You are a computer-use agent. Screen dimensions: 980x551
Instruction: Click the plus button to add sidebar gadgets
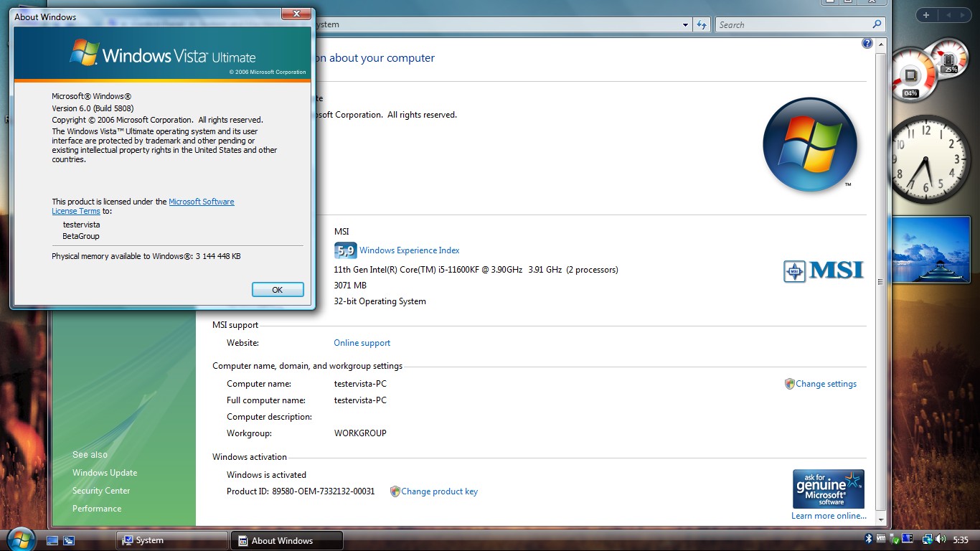tap(926, 15)
